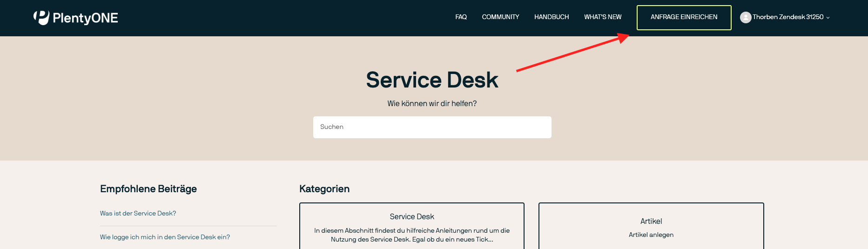The height and width of the screenshot is (249, 868).
Task: Click the Kategorien section heading
Action: (x=324, y=189)
